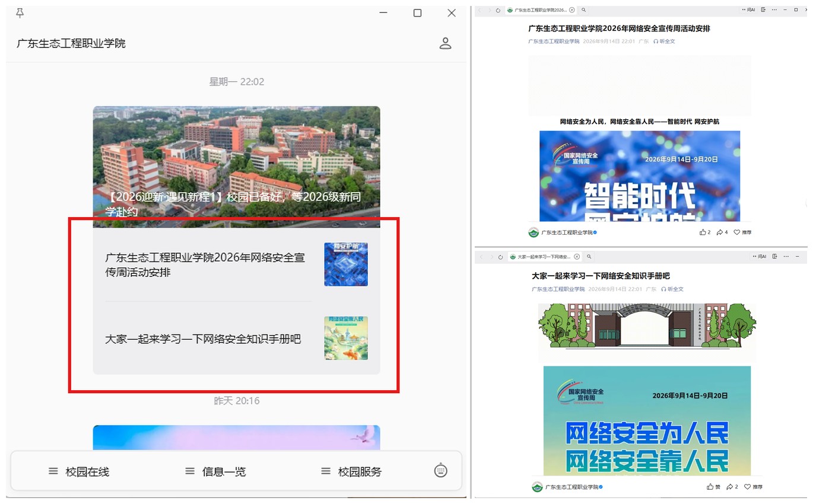Open the account profile icon

point(445,43)
